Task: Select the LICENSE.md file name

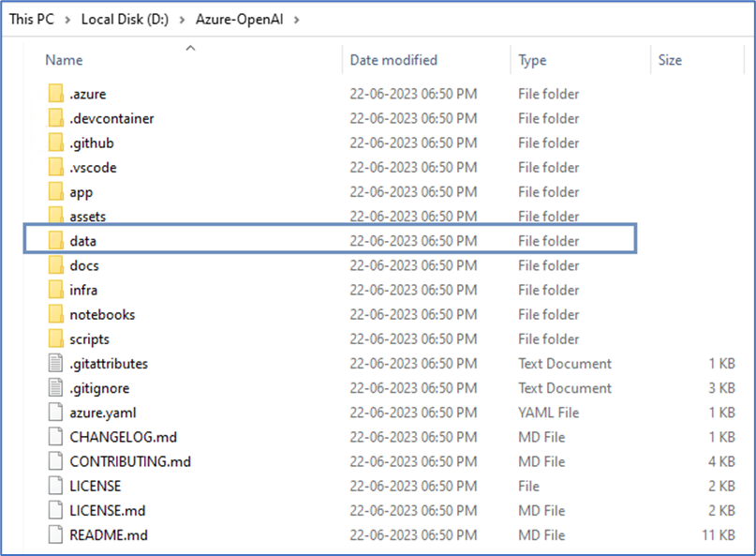Action: pyautogui.click(x=108, y=511)
